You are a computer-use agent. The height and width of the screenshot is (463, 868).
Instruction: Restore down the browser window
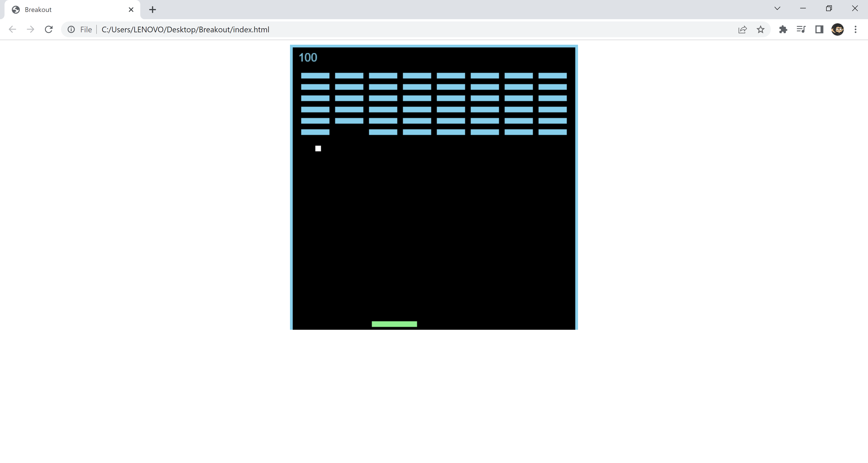[x=829, y=8]
